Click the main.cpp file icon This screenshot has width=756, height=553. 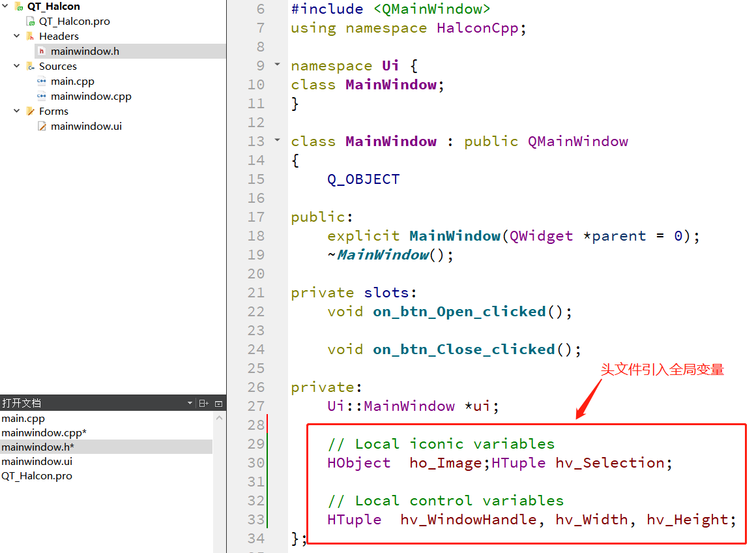coord(42,82)
